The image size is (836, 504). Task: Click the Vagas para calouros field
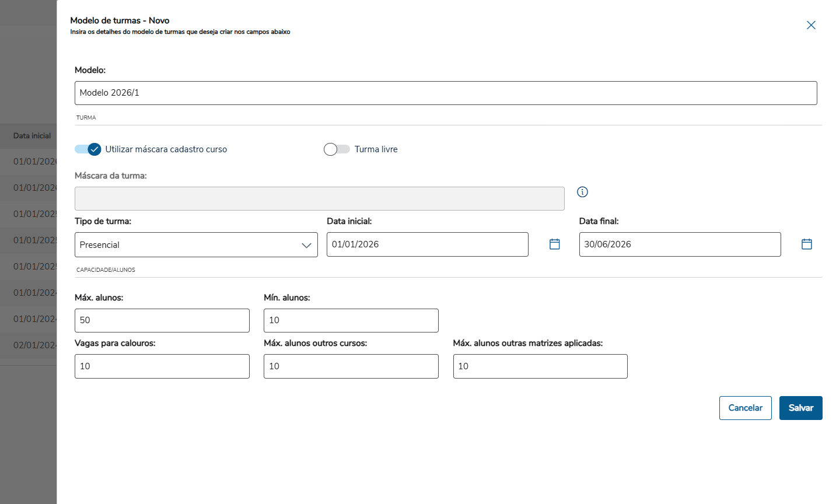pos(162,366)
